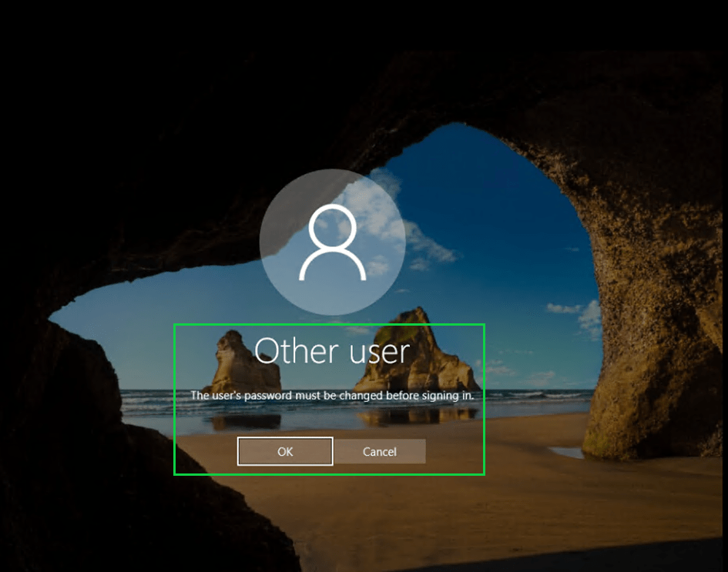The image size is (728, 572).
Task: Click the password must be changed message
Action: (x=331, y=395)
